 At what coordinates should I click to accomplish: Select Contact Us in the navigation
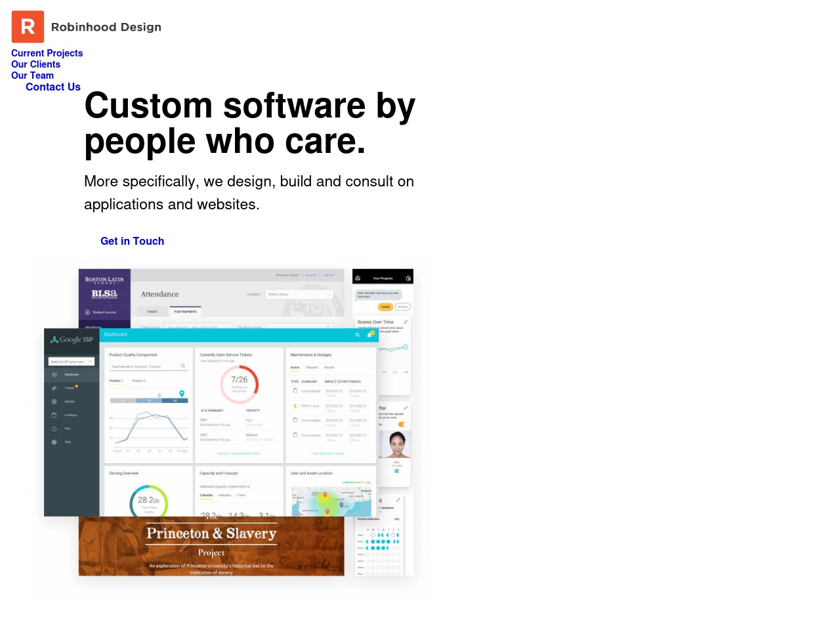pyautogui.click(x=53, y=87)
